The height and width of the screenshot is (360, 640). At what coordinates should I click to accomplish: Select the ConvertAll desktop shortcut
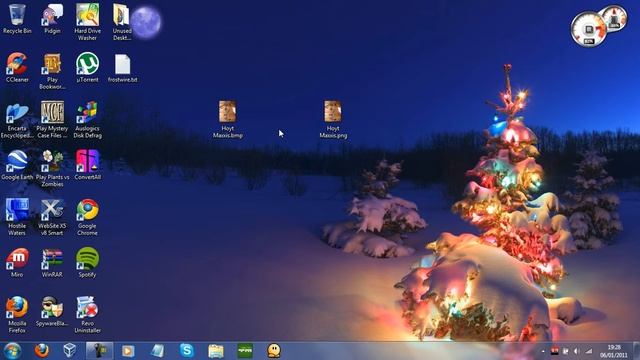pos(87,165)
